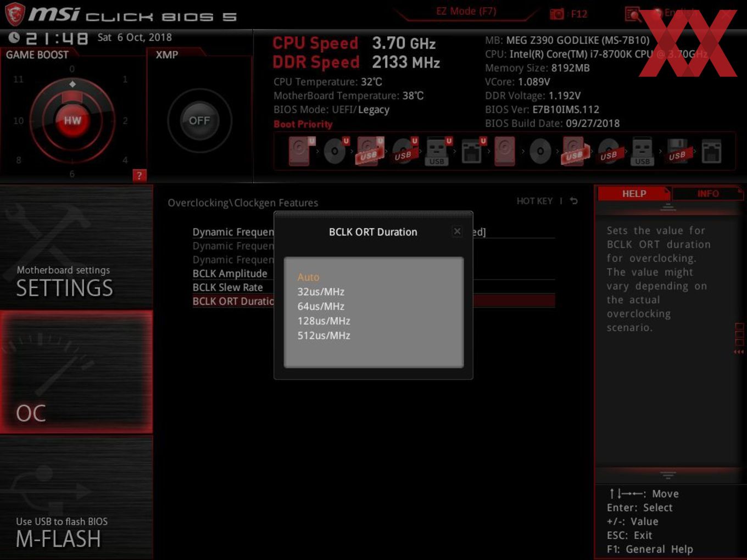
Task: Open the M-FLASH BIOS flashing panel
Action: pos(76,497)
